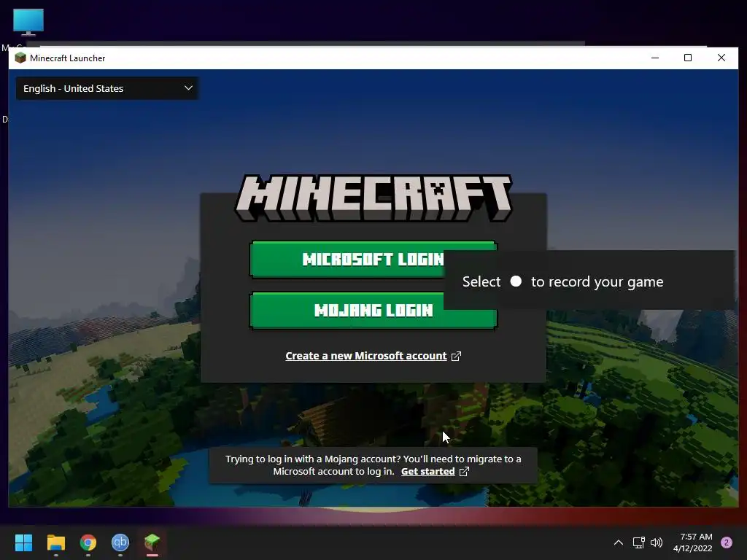Screen dimensions: 747x560
Task: Click the external link icon beside Get started
Action: (464, 472)
